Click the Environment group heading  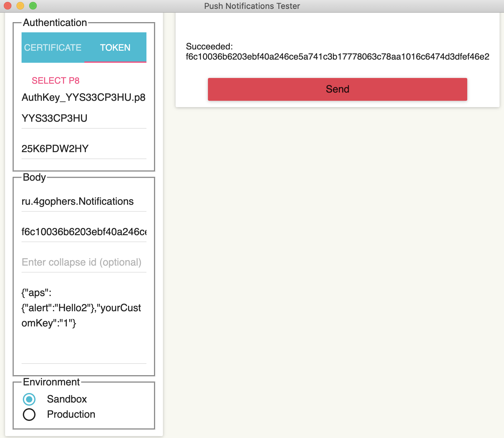(x=51, y=382)
